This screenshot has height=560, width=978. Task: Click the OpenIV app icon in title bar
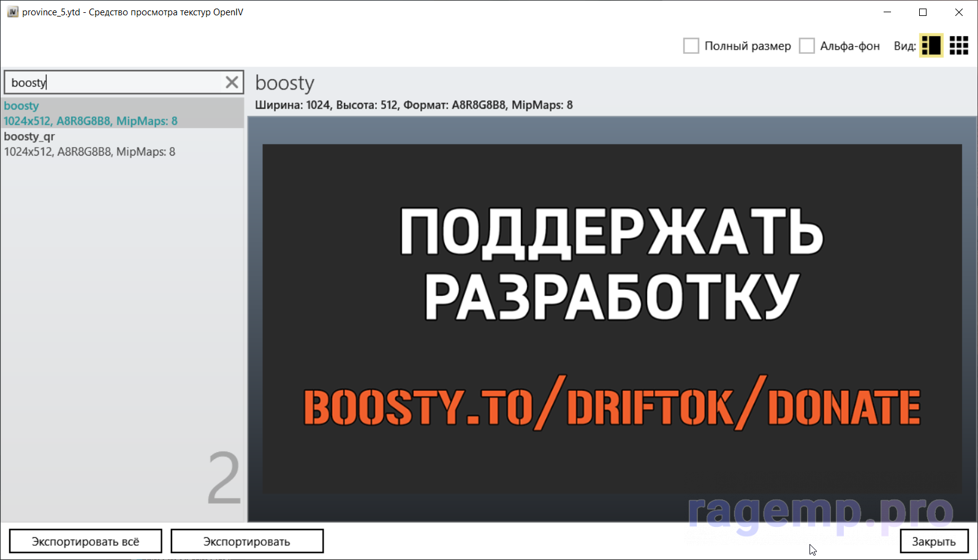point(12,12)
